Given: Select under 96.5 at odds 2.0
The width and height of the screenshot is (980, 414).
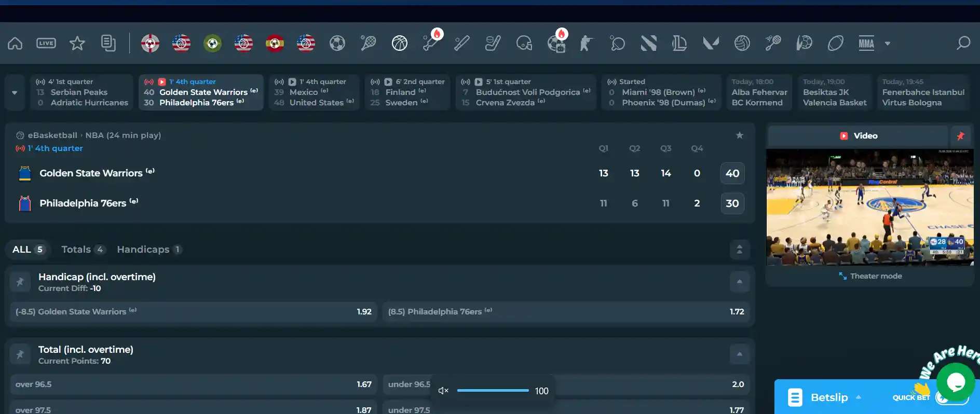Looking at the screenshot, I should tap(566, 384).
